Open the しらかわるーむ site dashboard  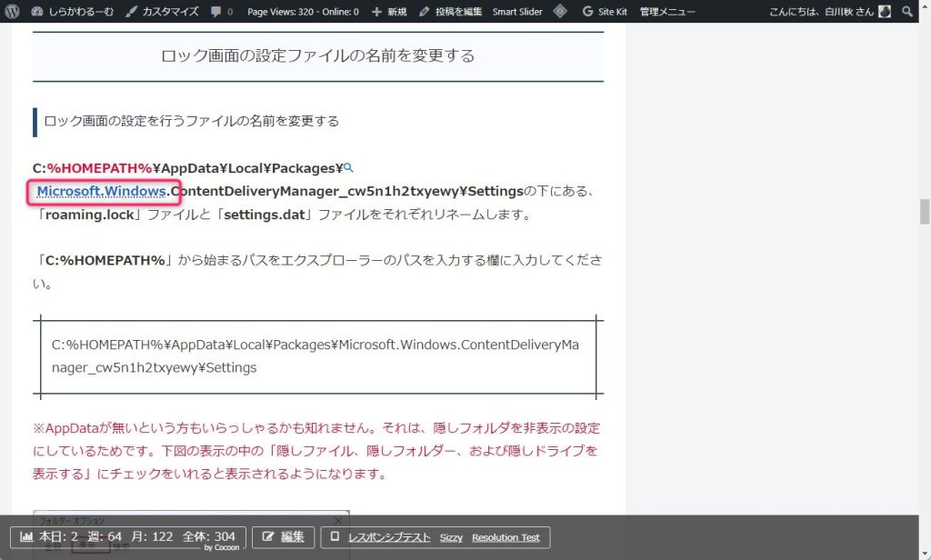coord(75,12)
